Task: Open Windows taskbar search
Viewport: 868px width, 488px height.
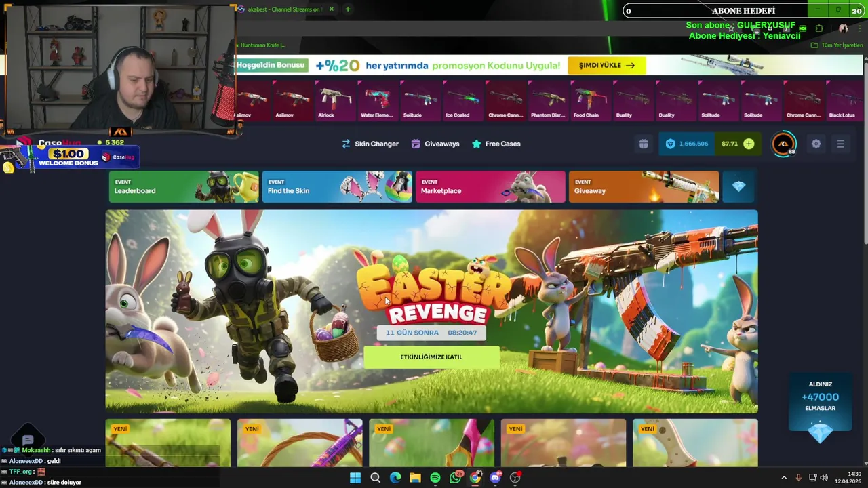Action: [x=375, y=478]
